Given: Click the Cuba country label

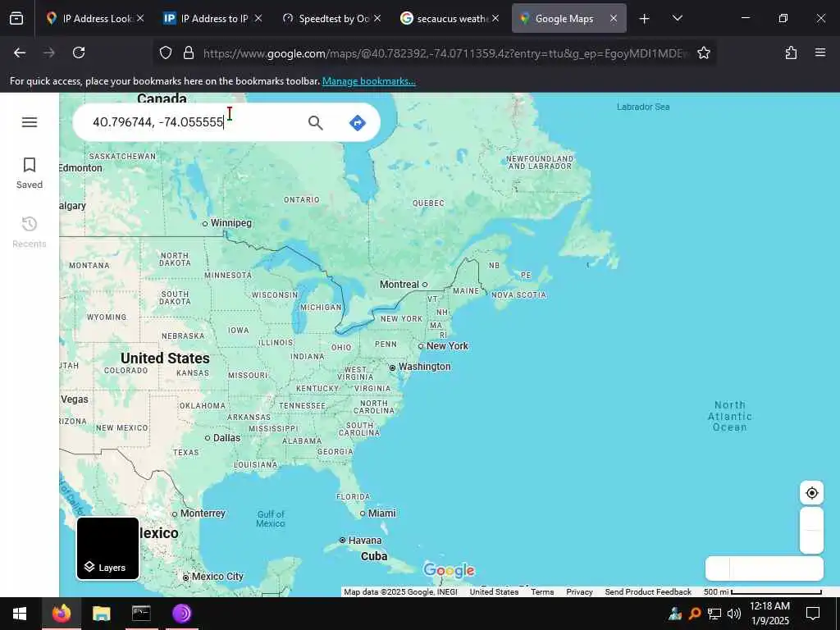Looking at the screenshot, I should tap(374, 556).
